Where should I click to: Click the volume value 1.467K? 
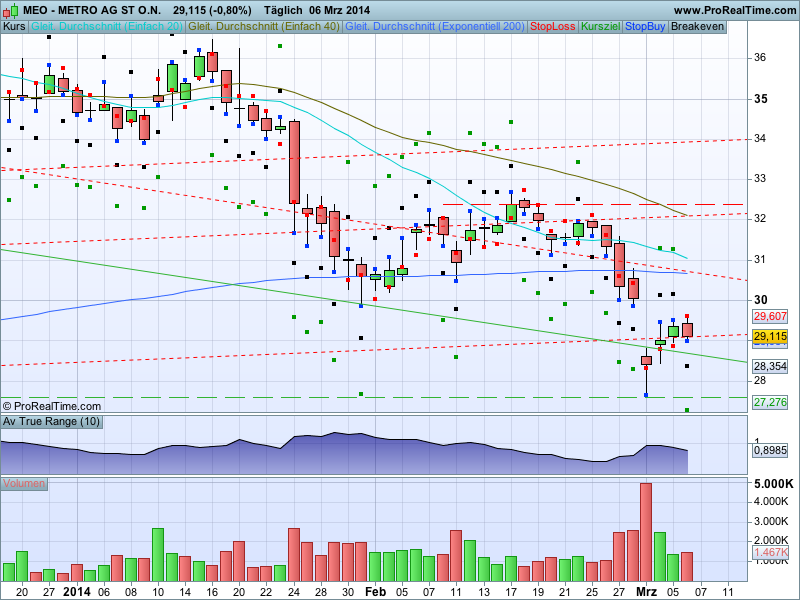[x=770, y=552]
